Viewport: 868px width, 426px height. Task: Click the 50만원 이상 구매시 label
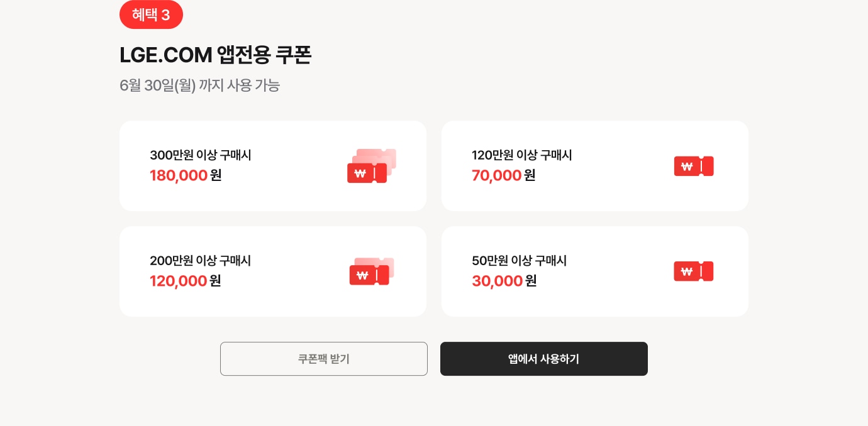point(520,261)
